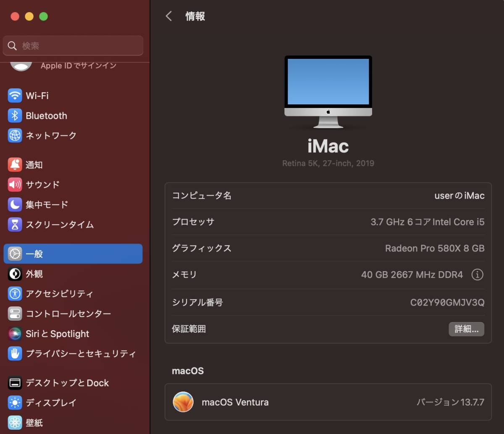504x434 pixels.
Task: Select コントロールセンター sidebar label
Action: [x=68, y=314]
